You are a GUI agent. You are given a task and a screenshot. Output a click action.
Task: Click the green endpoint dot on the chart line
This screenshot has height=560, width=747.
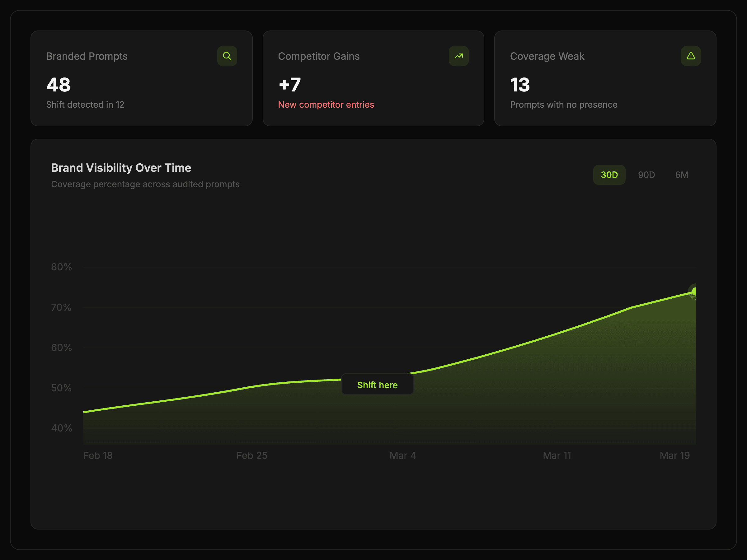[694, 291]
